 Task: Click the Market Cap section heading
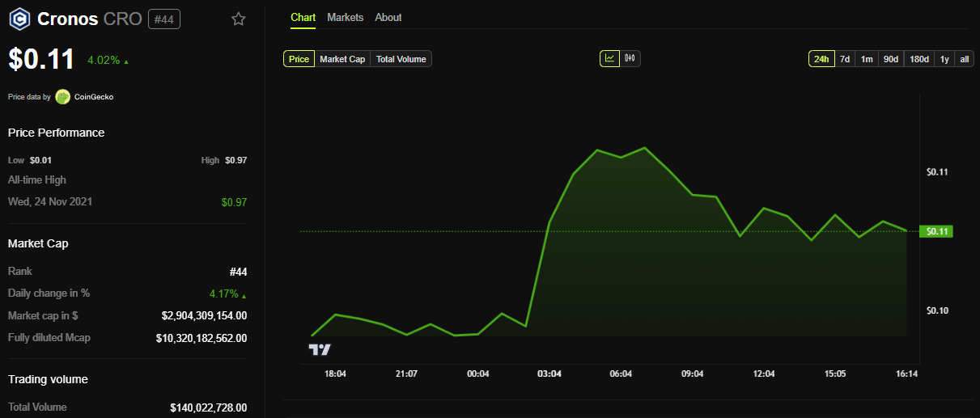(38, 243)
